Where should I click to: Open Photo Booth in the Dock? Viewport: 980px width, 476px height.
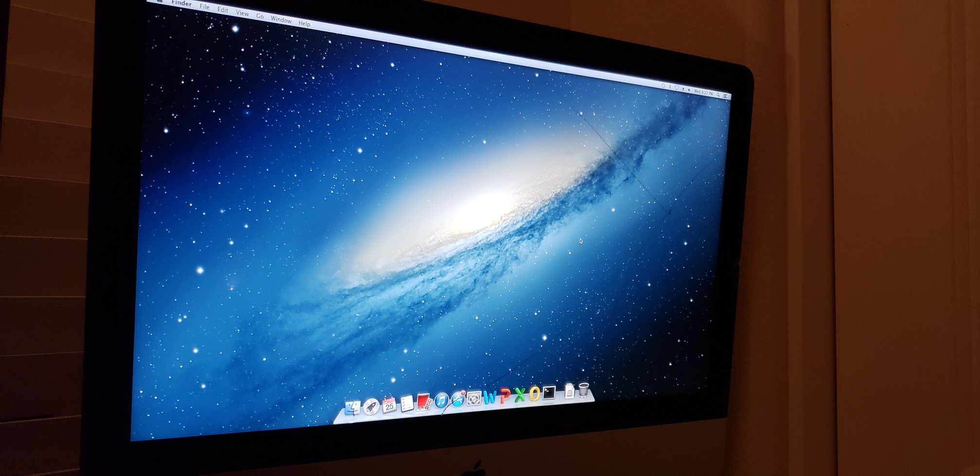[x=424, y=402]
